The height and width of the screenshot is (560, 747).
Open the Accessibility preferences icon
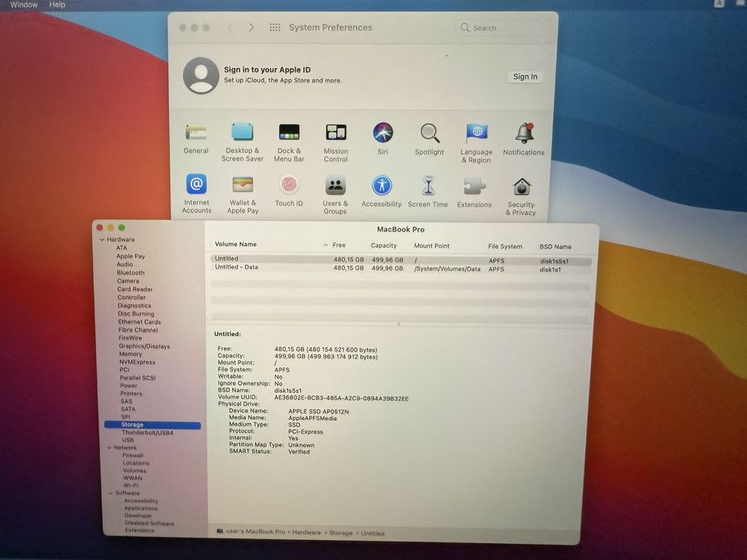[382, 186]
